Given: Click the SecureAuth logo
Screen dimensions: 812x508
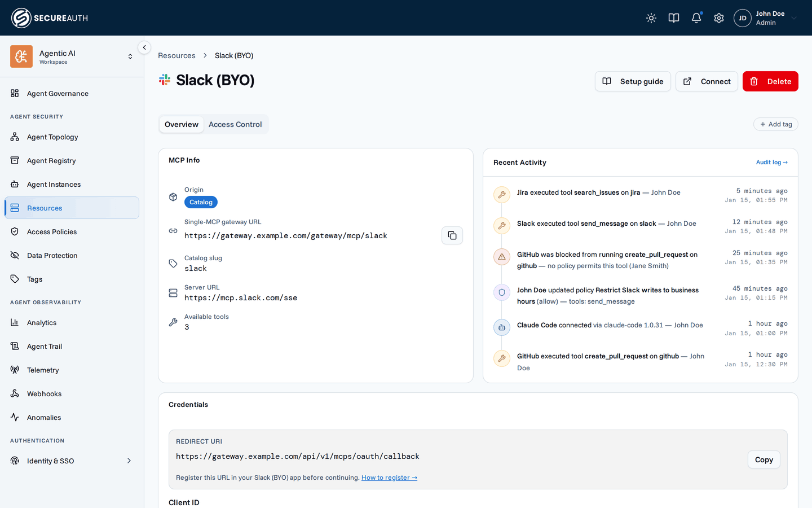Looking at the screenshot, I should point(50,18).
